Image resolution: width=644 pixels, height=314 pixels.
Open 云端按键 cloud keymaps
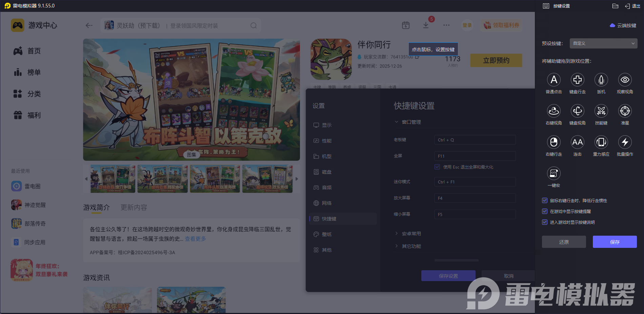tap(623, 25)
